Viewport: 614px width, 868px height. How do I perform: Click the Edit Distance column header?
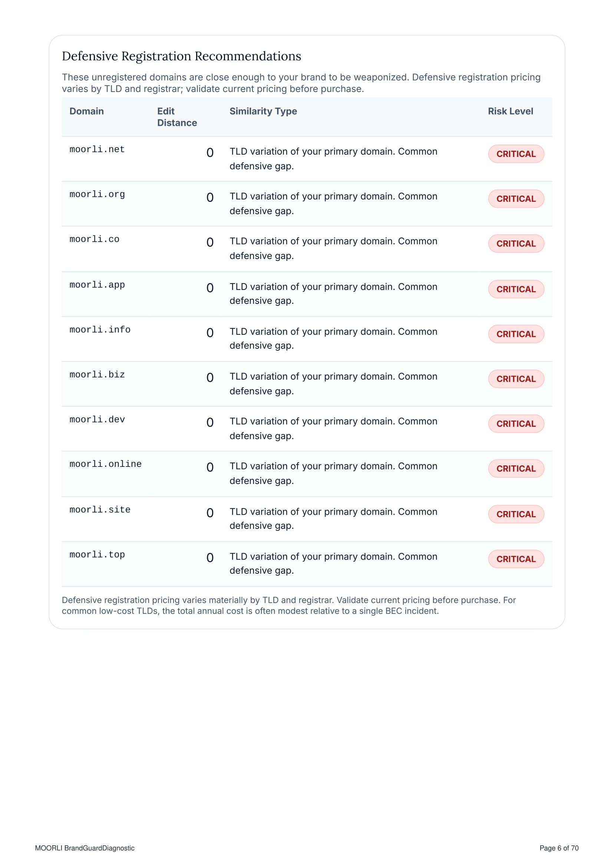[x=177, y=117]
